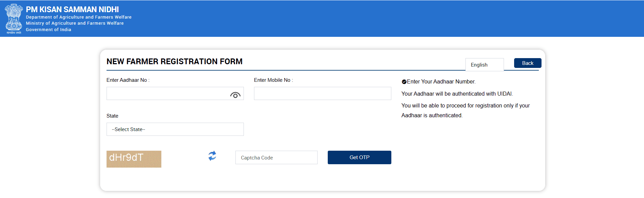The width and height of the screenshot is (644, 198).
Task: Click the Enter Aadhaar No label
Action: click(x=128, y=80)
